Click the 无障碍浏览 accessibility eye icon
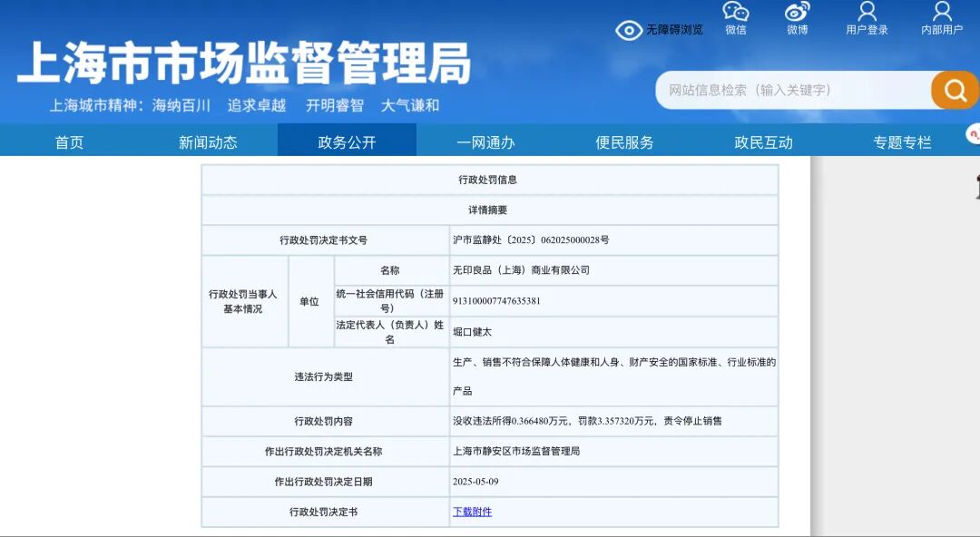Image resolution: width=980 pixels, height=537 pixels. pos(630,29)
